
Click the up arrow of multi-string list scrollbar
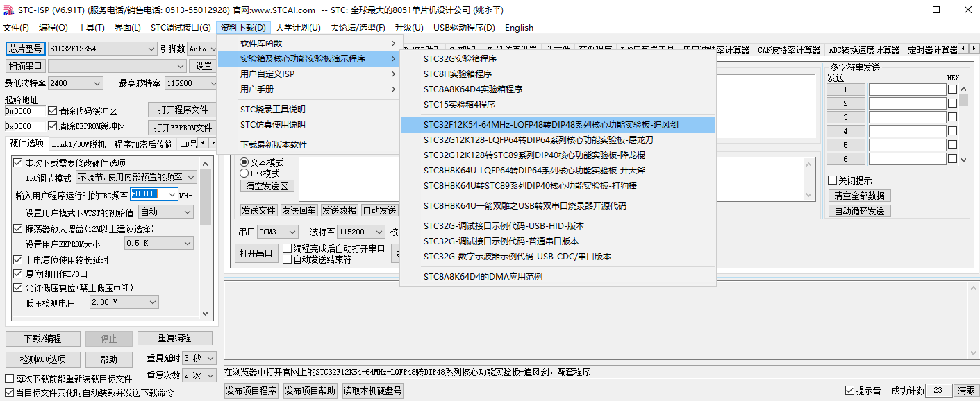click(x=964, y=89)
